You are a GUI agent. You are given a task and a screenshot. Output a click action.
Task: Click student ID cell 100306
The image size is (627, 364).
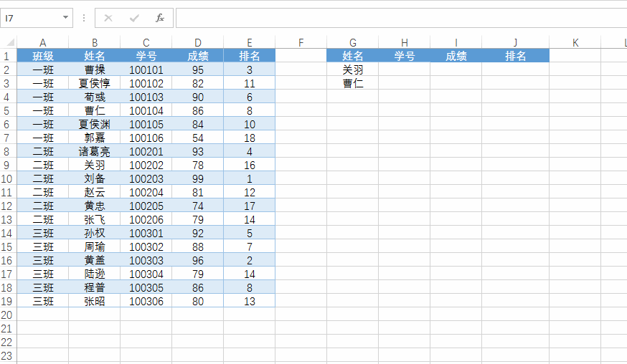[146, 301]
